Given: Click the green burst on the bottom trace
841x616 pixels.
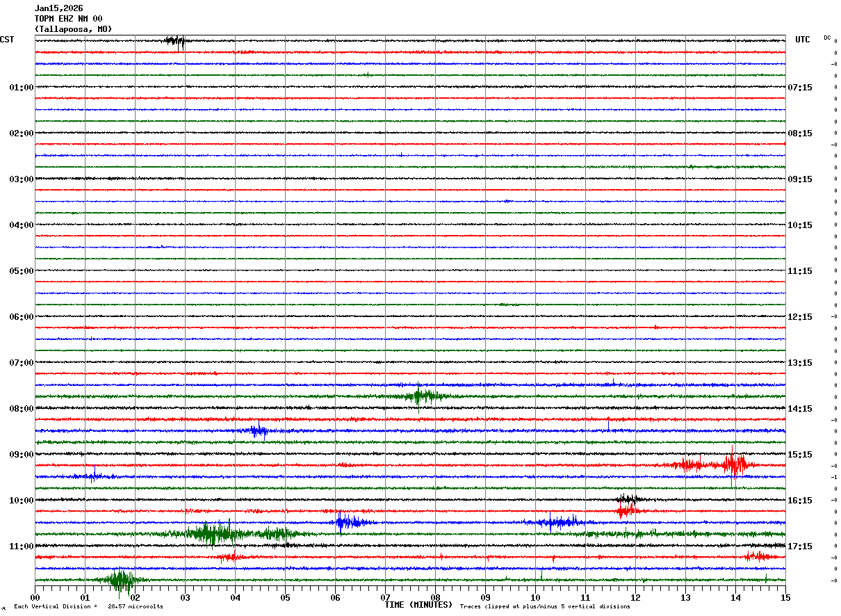Looking at the screenshot, I should tap(120, 579).
